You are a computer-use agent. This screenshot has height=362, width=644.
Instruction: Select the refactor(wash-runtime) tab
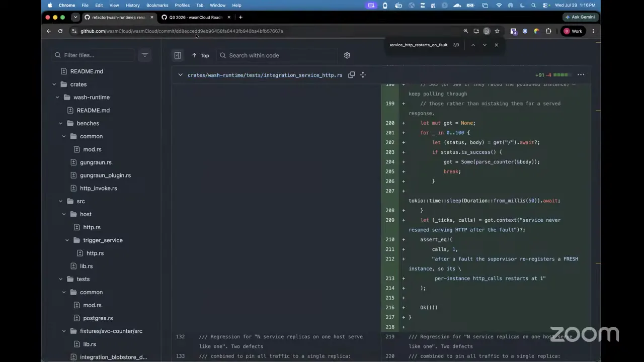point(119,17)
